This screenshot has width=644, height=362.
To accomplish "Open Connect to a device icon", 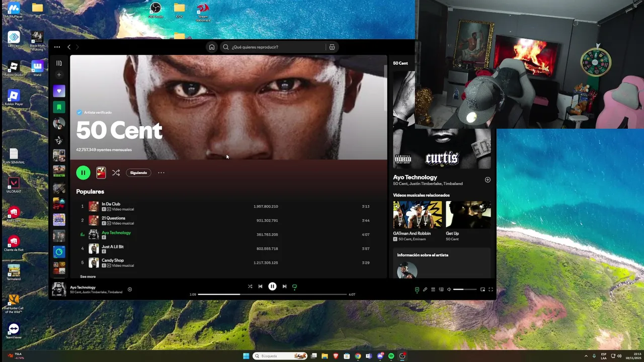I will [x=441, y=289].
